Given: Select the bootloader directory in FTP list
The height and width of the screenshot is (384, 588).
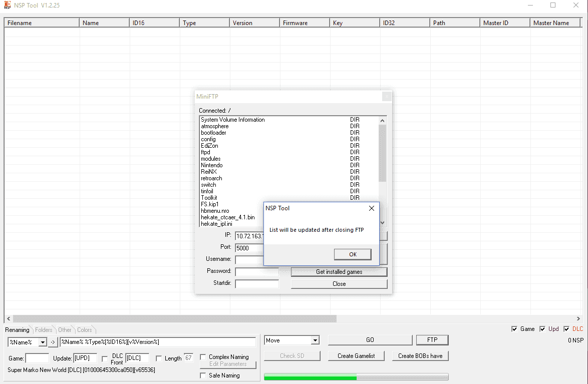Looking at the screenshot, I should (289, 133).
